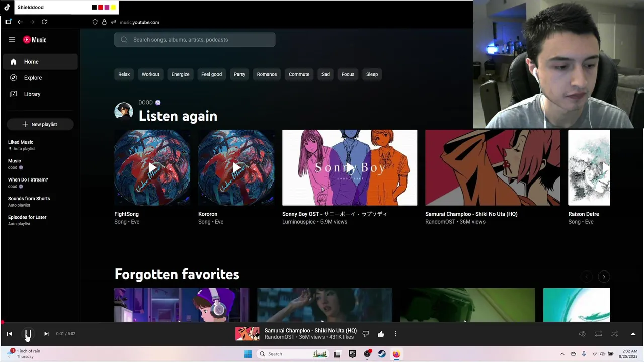
Task: Select the Party mood chip
Action: (239, 74)
